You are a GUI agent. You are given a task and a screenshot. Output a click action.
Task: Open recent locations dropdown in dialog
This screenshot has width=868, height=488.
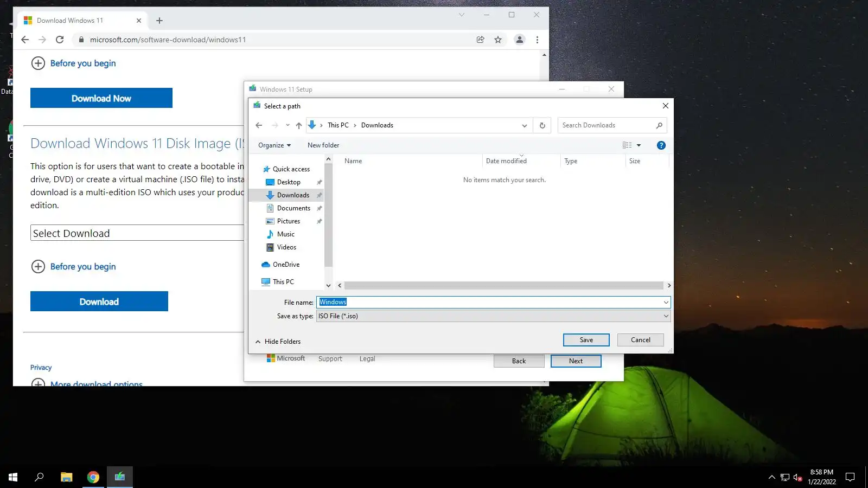[x=288, y=125]
